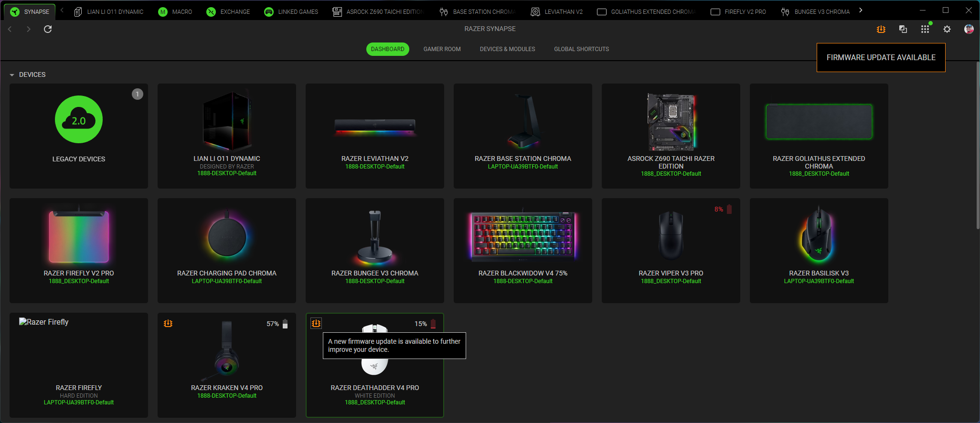
Task: Open the Lian Li O11 Dynamic device card
Action: click(x=227, y=136)
